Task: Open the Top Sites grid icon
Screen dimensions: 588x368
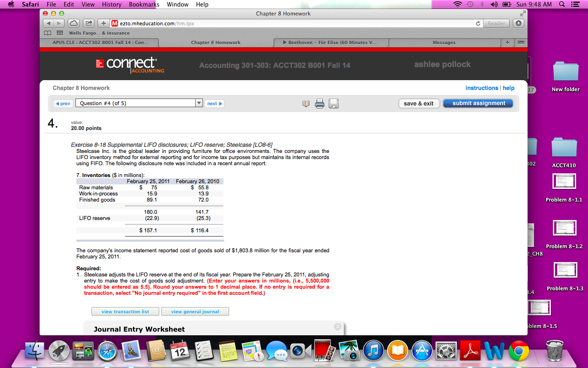Action: click(60, 33)
